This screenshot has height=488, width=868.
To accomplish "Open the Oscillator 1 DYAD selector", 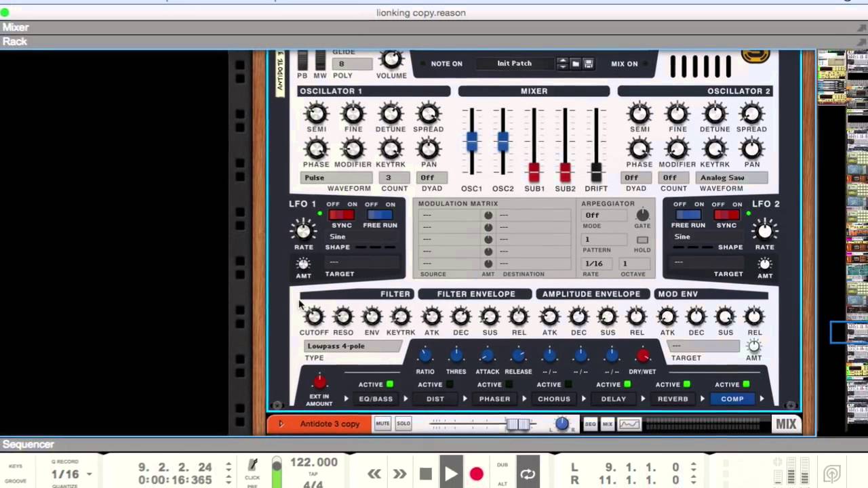I will click(432, 178).
